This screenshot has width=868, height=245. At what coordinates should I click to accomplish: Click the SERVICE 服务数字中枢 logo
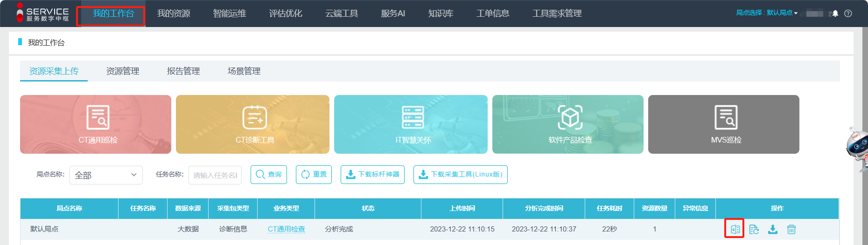[42, 13]
